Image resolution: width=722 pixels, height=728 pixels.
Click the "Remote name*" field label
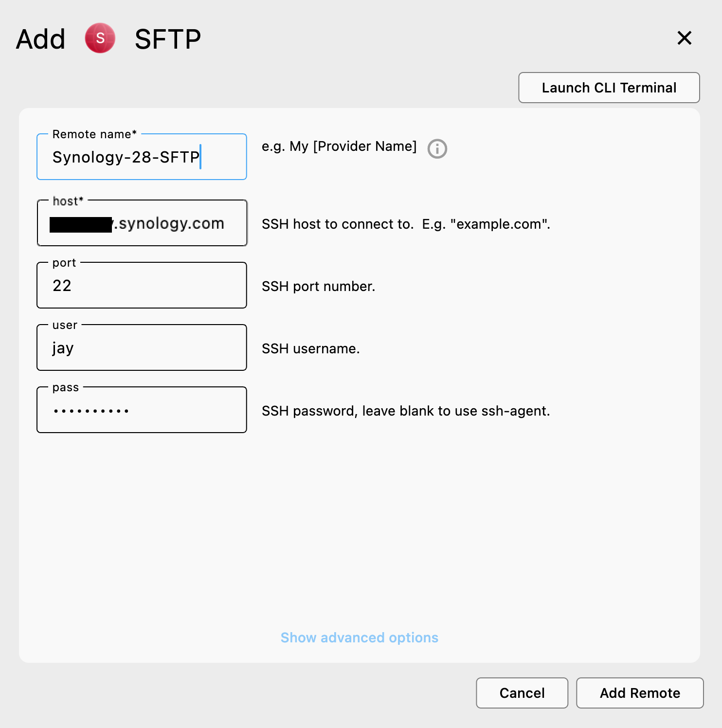point(94,134)
